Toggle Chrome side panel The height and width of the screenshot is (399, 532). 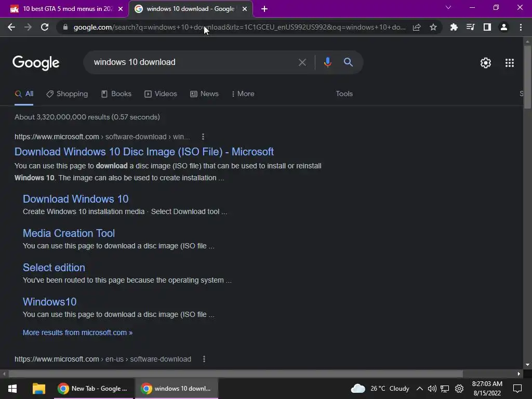coord(487,27)
